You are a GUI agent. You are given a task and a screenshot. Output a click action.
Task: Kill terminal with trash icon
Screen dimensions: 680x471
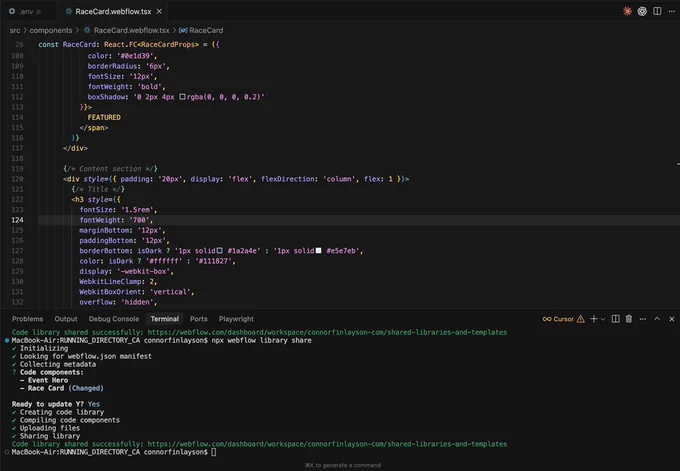[x=629, y=319]
